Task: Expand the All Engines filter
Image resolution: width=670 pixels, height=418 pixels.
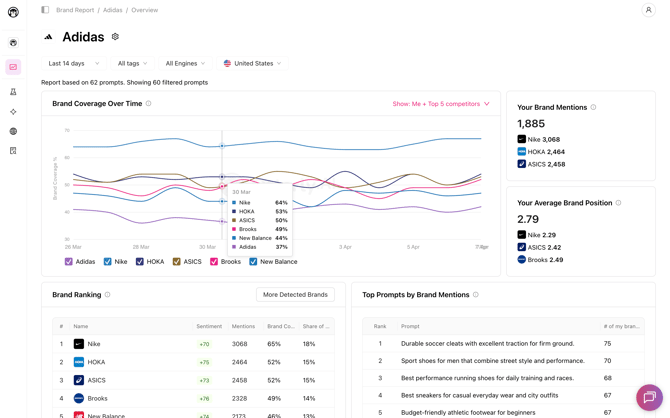Action: pyautogui.click(x=185, y=63)
